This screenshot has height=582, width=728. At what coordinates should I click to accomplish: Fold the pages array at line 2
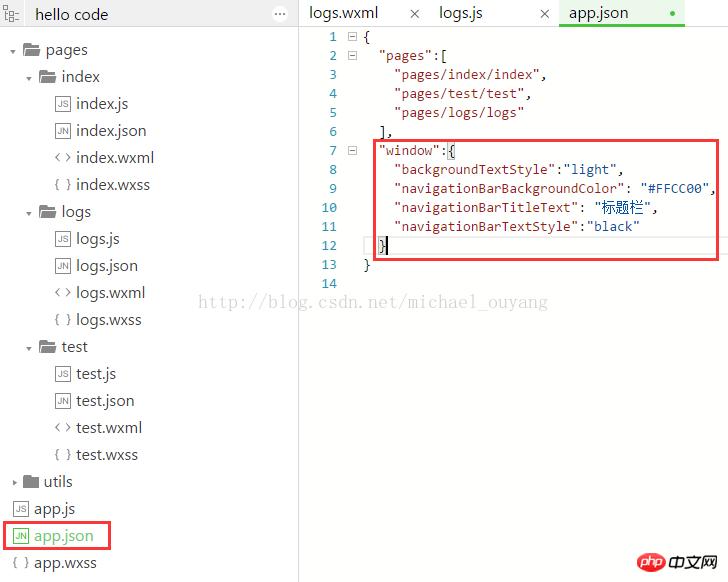(352, 56)
